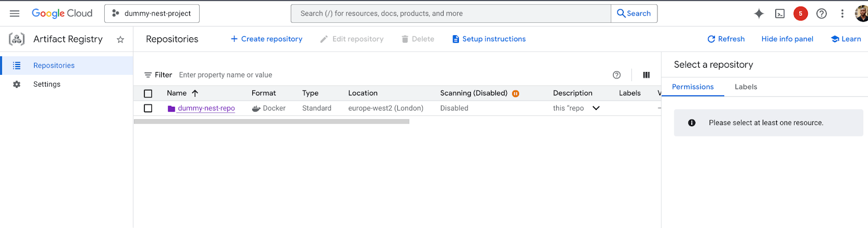
Task: Open notifications badge showing 5
Action: 800,14
